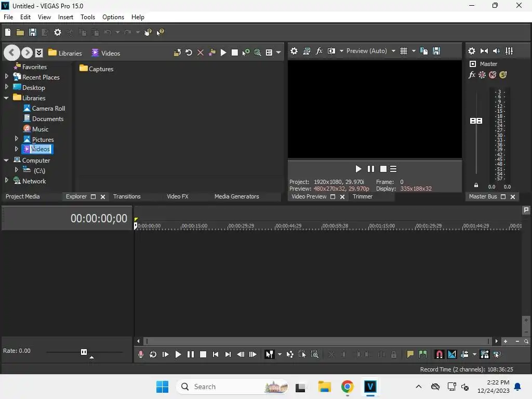The height and width of the screenshot is (399, 532).
Task: Expand Recent Places tree node
Action: click(x=6, y=77)
